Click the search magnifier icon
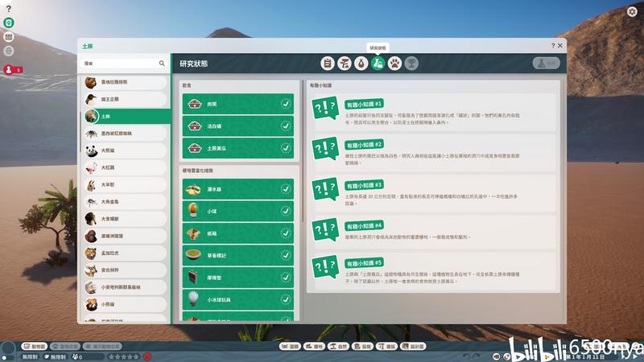Viewport: 644px width, 362px height. pyautogui.click(x=162, y=64)
